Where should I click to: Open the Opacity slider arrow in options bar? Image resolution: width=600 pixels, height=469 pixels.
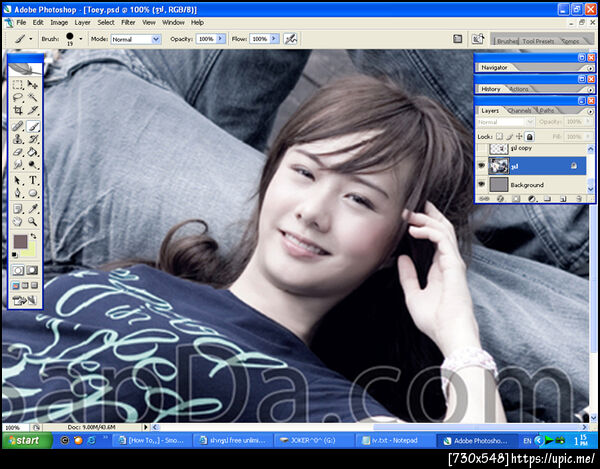[x=221, y=39]
